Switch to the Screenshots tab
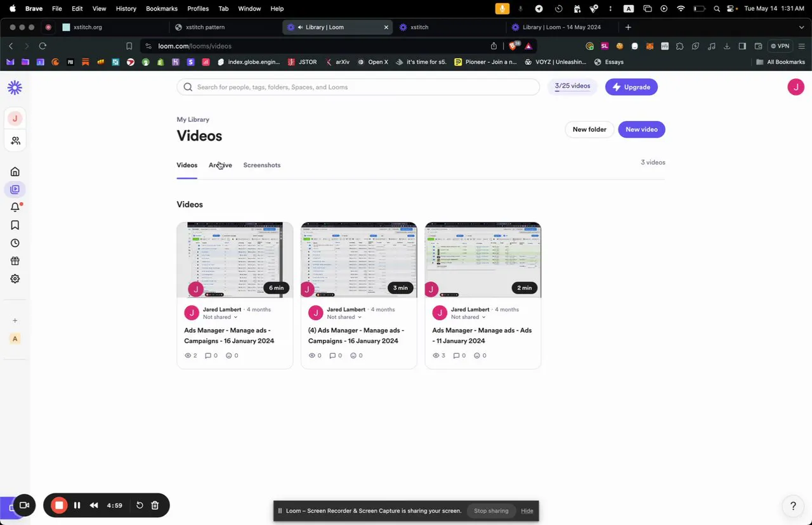 (262, 165)
